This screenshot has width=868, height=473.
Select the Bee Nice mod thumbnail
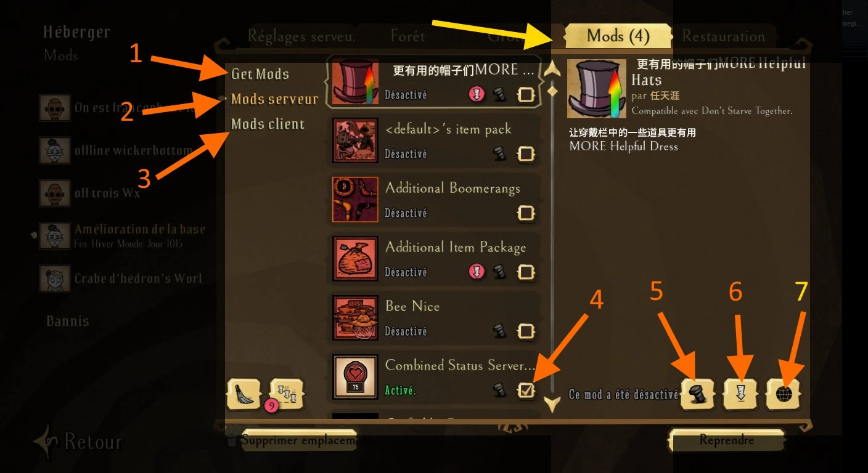(355, 318)
